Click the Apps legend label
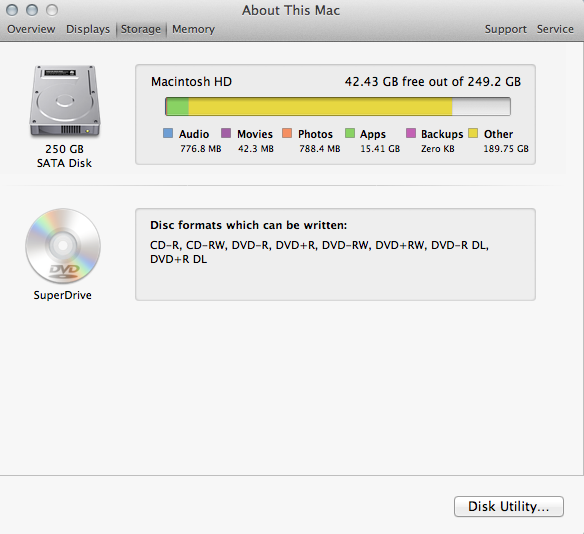 click(x=373, y=134)
